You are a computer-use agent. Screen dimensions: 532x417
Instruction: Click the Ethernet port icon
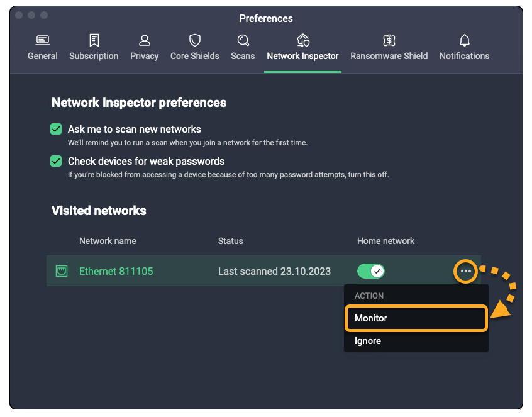point(62,272)
